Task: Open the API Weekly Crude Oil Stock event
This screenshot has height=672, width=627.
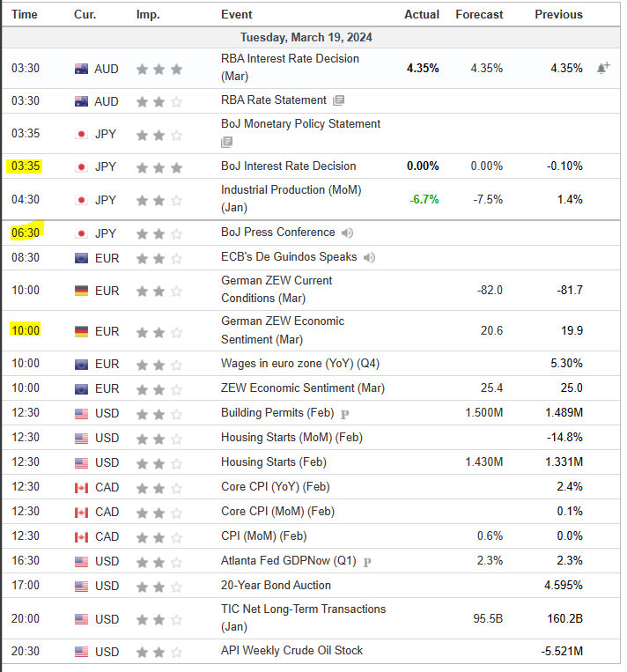Action: [x=291, y=651]
